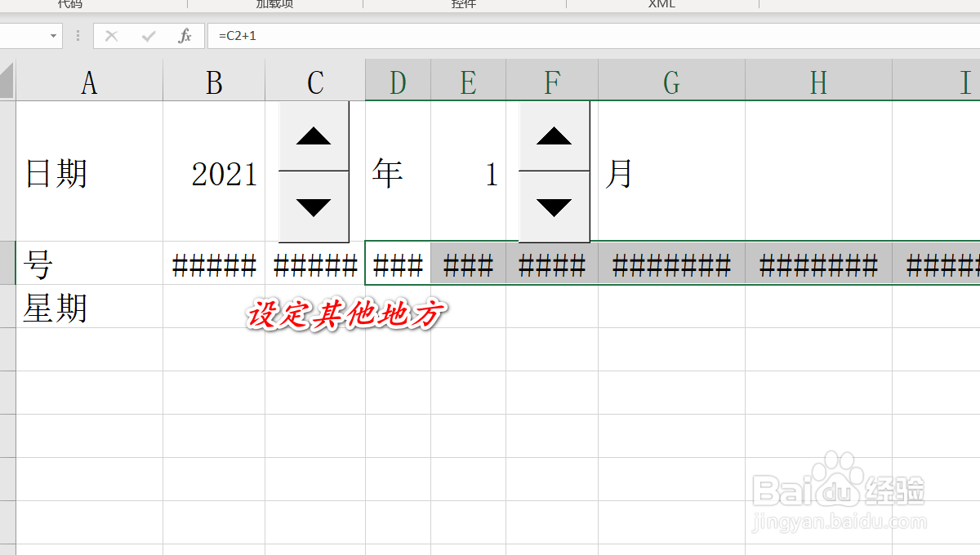Select cell containing 年
Image resolution: width=980 pixels, height=555 pixels.
pos(398,171)
